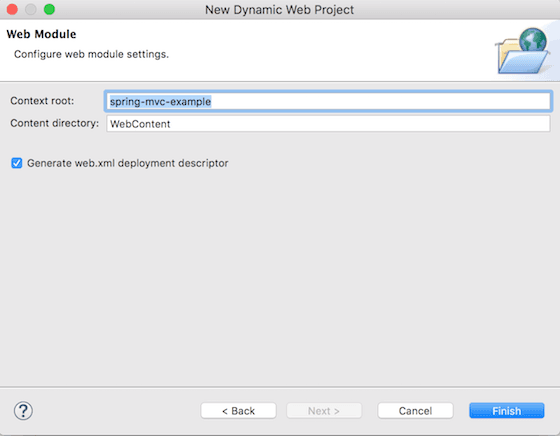The width and height of the screenshot is (560, 436).
Task: Zoom the window with the green button
Action: click(49, 9)
